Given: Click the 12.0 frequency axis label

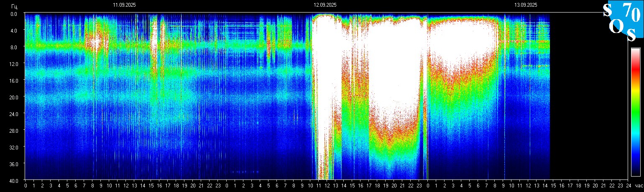Looking at the screenshot, I should (13, 63).
